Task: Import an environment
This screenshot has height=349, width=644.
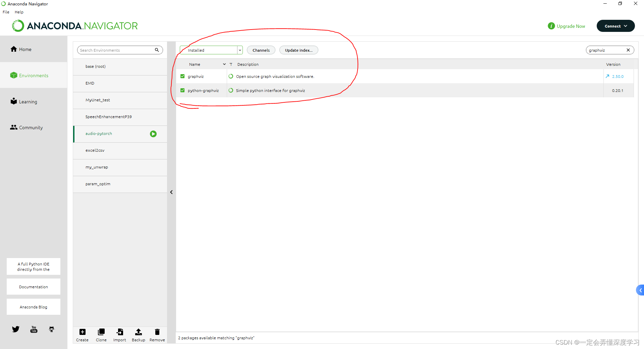Action: point(120,335)
